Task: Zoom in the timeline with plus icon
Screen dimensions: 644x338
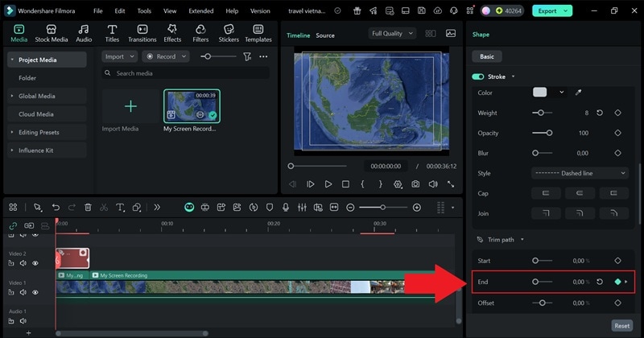Action: click(416, 208)
